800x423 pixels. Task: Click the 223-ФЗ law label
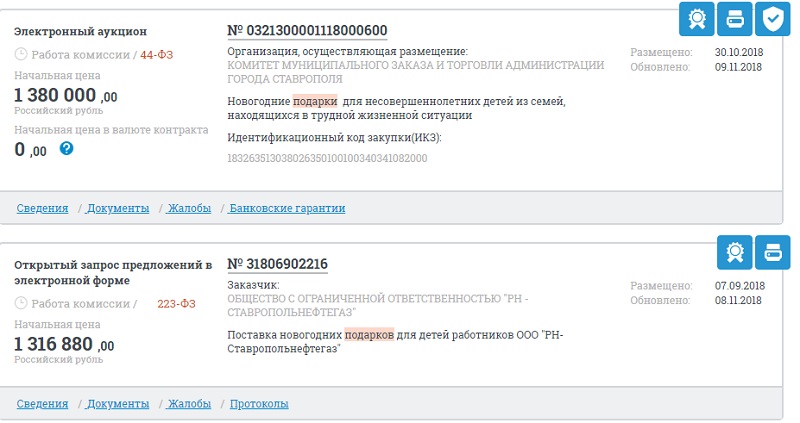point(177,304)
